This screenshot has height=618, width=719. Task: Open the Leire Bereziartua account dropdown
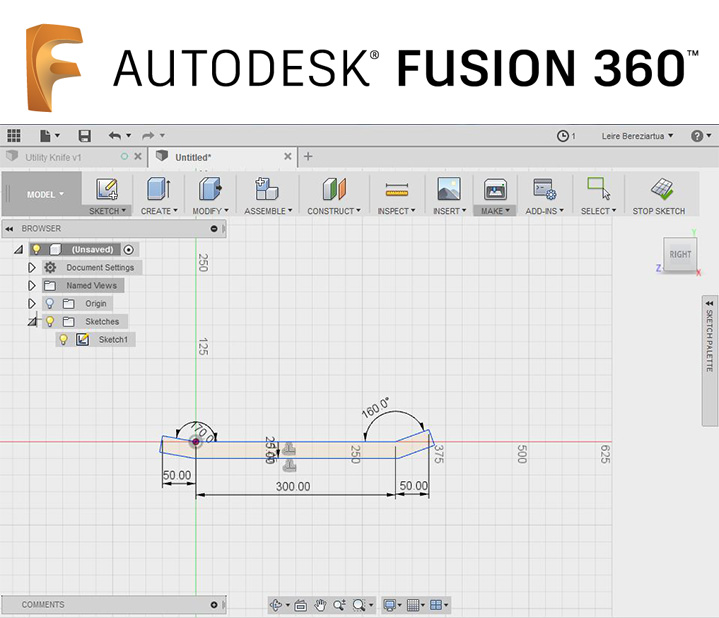tap(637, 136)
